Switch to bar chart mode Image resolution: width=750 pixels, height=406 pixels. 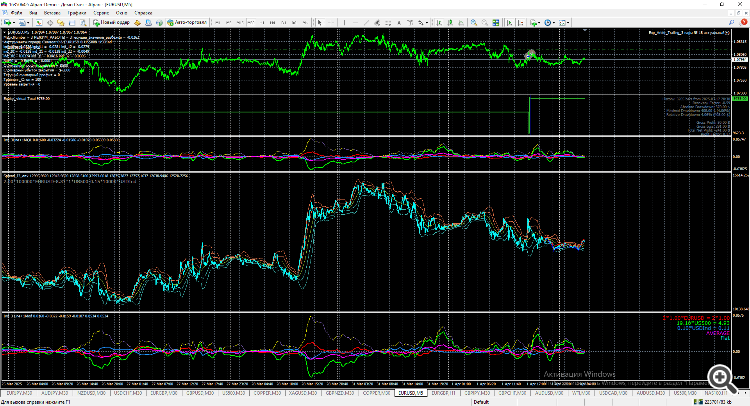[x=439, y=22]
